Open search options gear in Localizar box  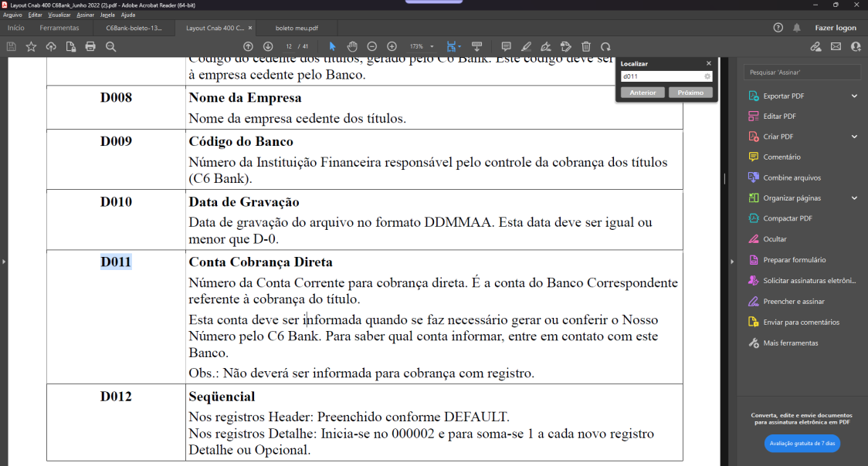(707, 76)
